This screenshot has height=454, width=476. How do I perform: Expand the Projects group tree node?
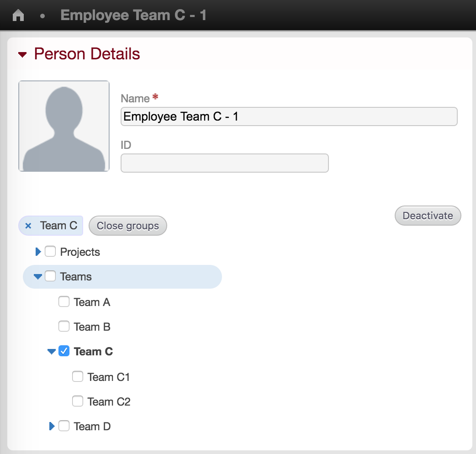[38, 252]
